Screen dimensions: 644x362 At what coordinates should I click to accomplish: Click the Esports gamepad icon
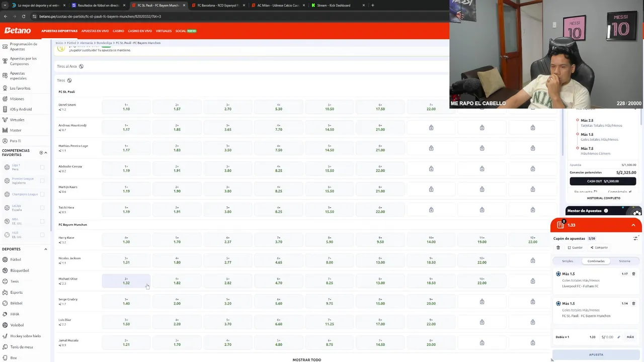tap(5, 292)
